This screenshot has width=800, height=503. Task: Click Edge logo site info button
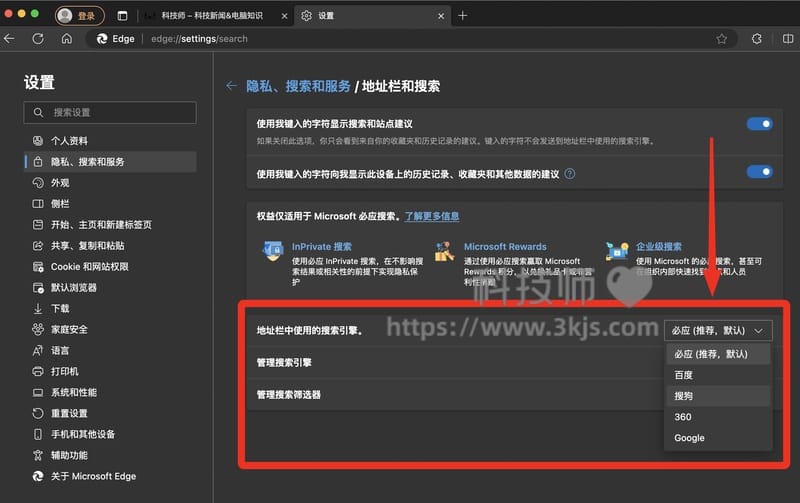(x=116, y=39)
